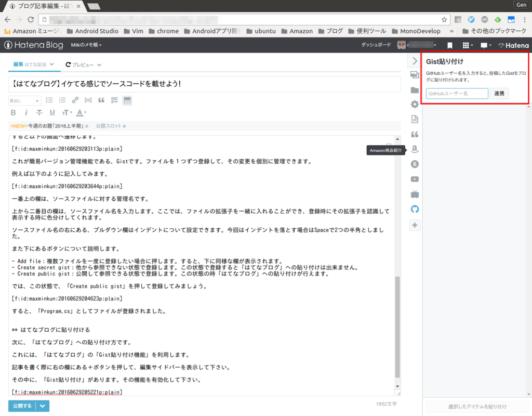
Task: Collapse the editor sidebar with the arrow
Action: (x=415, y=61)
